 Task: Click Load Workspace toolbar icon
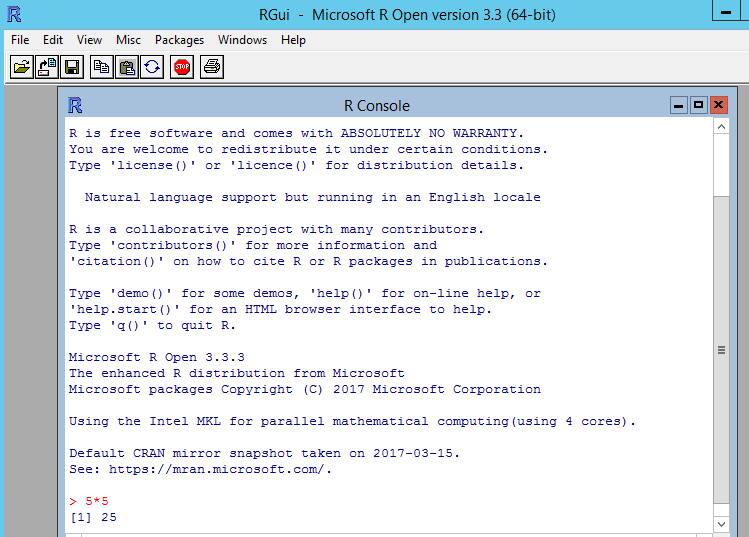[47, 67]
